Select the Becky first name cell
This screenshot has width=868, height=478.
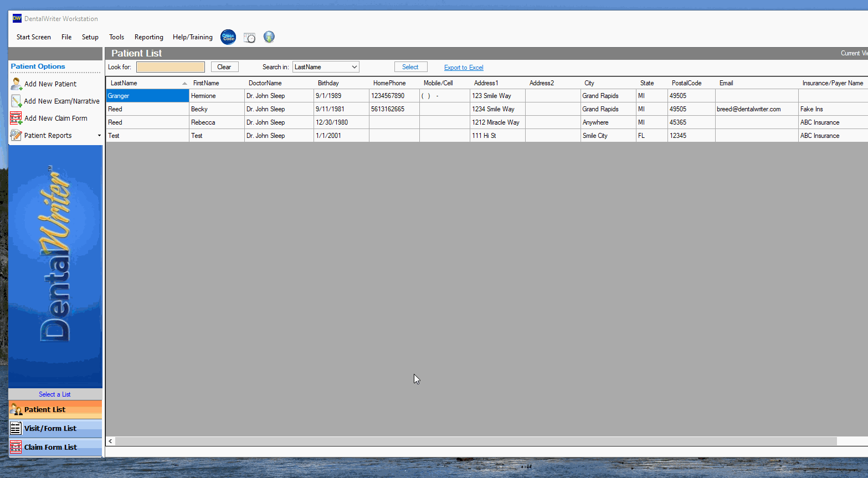coord(217,109)
